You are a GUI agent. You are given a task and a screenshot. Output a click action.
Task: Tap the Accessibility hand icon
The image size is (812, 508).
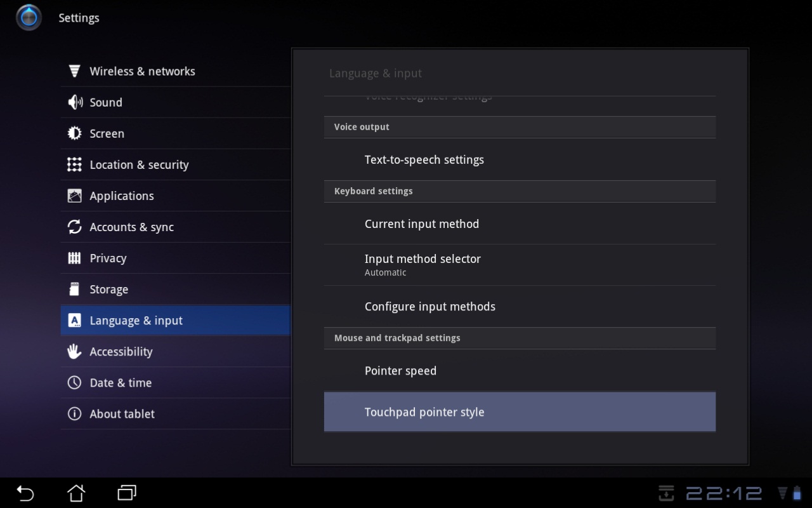click(74, 351)
